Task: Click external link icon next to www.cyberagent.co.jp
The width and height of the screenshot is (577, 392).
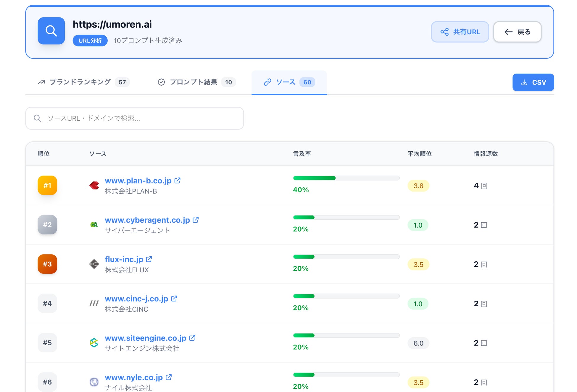Action: [x=196, y=220]
